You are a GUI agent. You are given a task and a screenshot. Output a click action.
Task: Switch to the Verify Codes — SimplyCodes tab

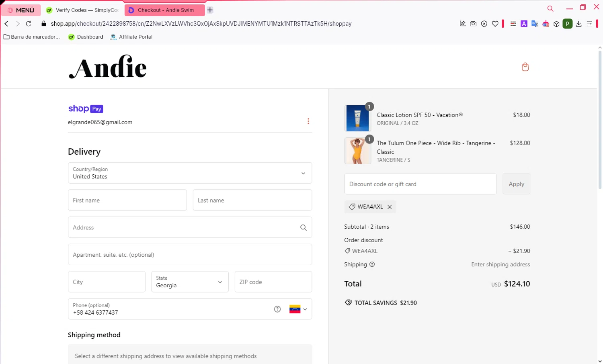[x=82, y=10]
